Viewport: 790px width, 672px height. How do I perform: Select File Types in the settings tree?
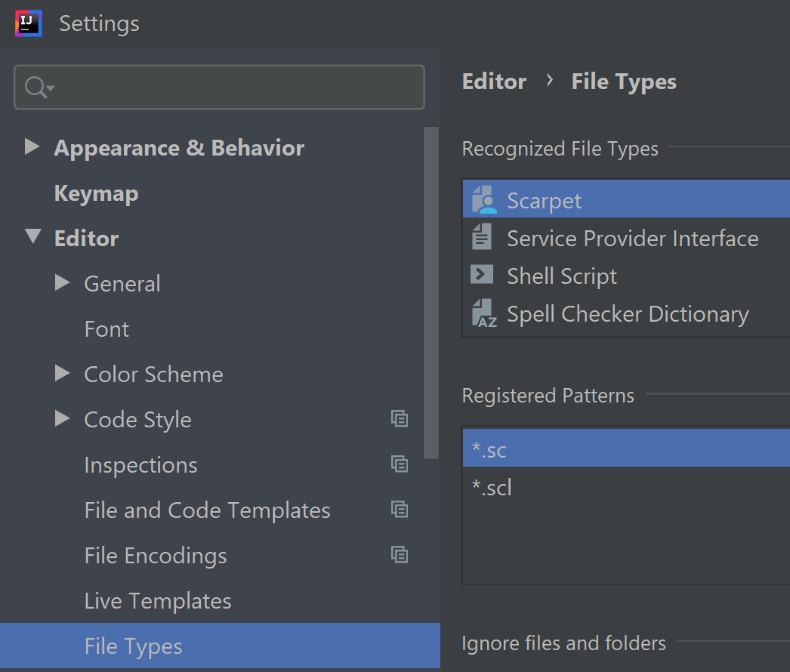point(220,646)
